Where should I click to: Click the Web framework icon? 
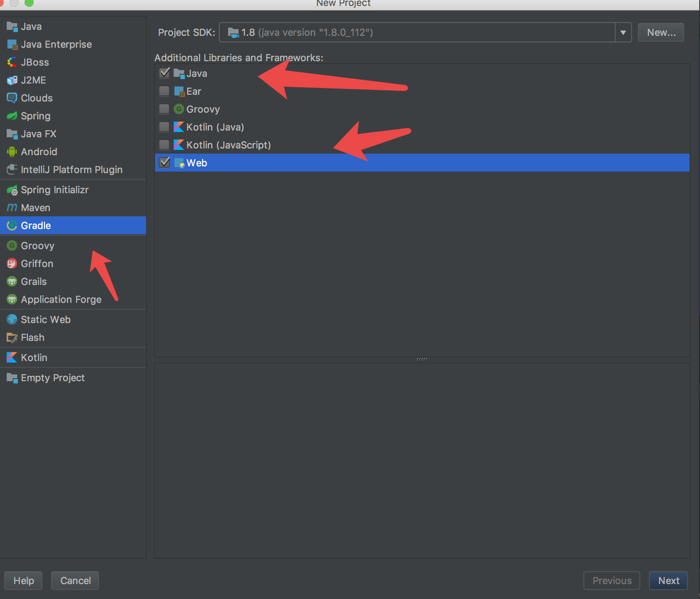179,163
